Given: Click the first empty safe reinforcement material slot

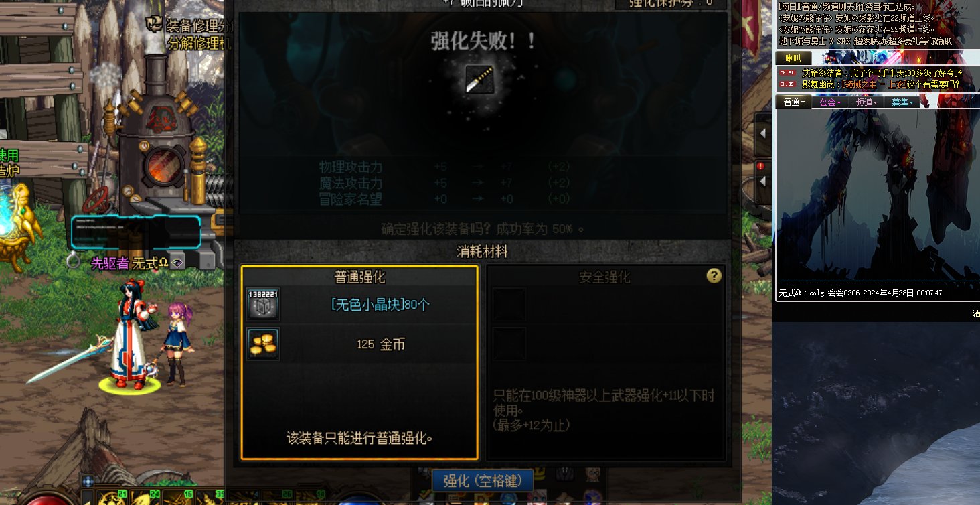Looking at the screenshot, I should tap(509, 305).
